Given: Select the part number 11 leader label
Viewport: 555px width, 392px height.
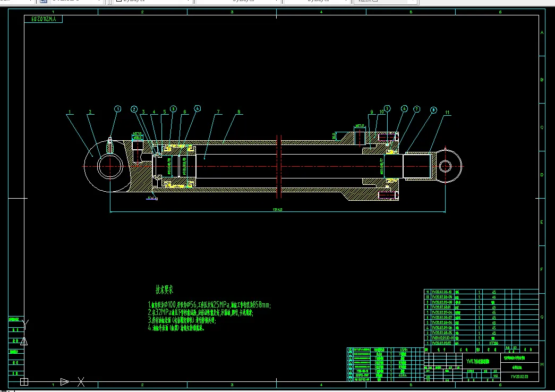Looking at the screenshot, I should [447, 113].
